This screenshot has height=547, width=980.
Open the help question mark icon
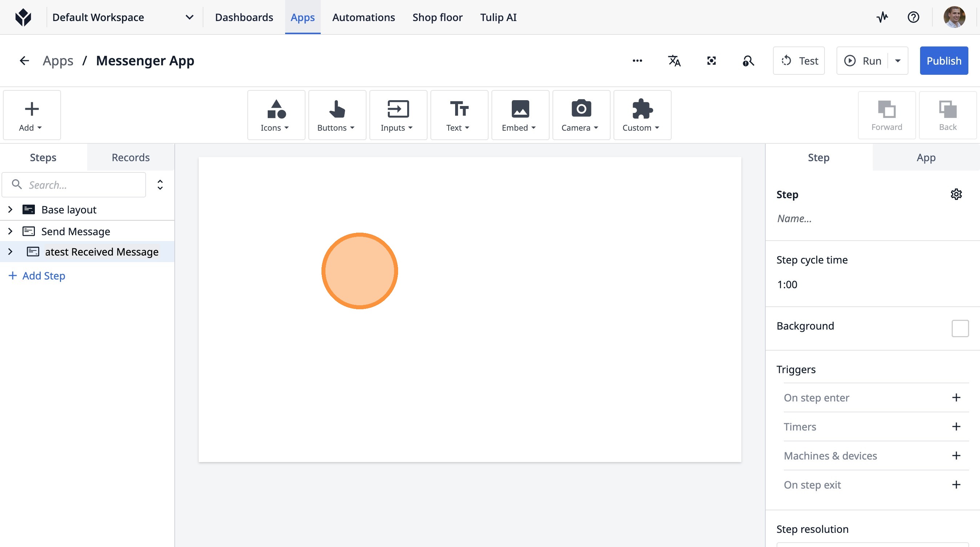913,17
